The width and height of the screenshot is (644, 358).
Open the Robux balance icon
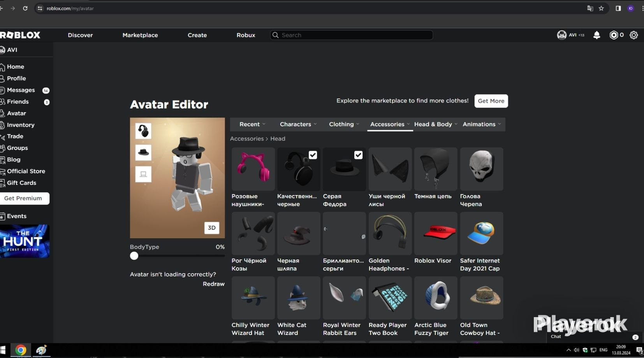pyautogui.click(x=614, y=35)
